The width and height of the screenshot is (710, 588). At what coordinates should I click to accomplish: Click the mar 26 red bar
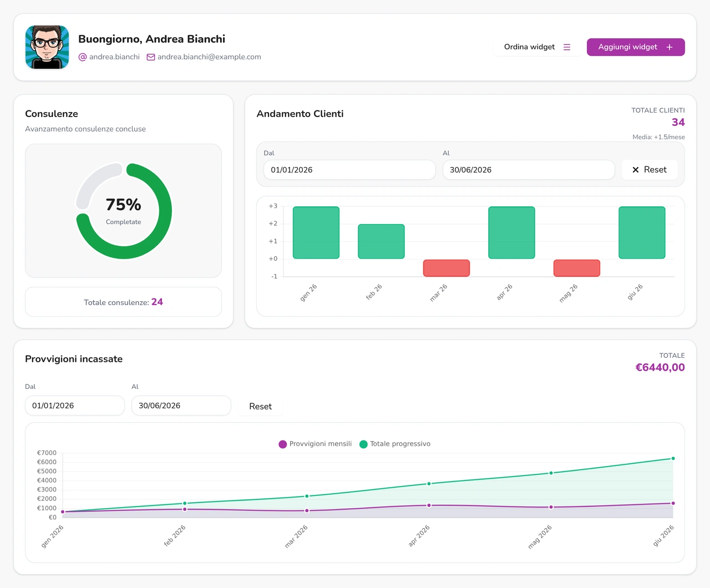[x=447, y=268]
